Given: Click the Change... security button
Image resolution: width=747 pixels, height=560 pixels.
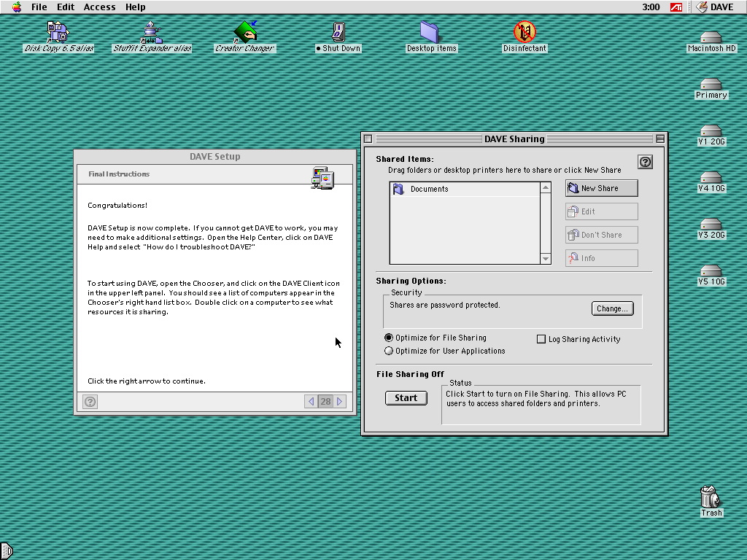Looking at the screenshot, I should click(612, 308).
